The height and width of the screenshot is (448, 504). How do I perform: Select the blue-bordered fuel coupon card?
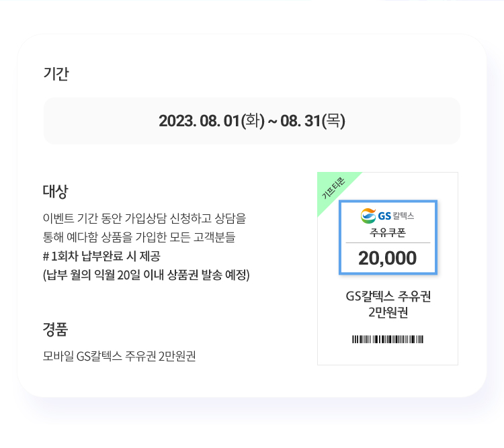tap(388, 238)
